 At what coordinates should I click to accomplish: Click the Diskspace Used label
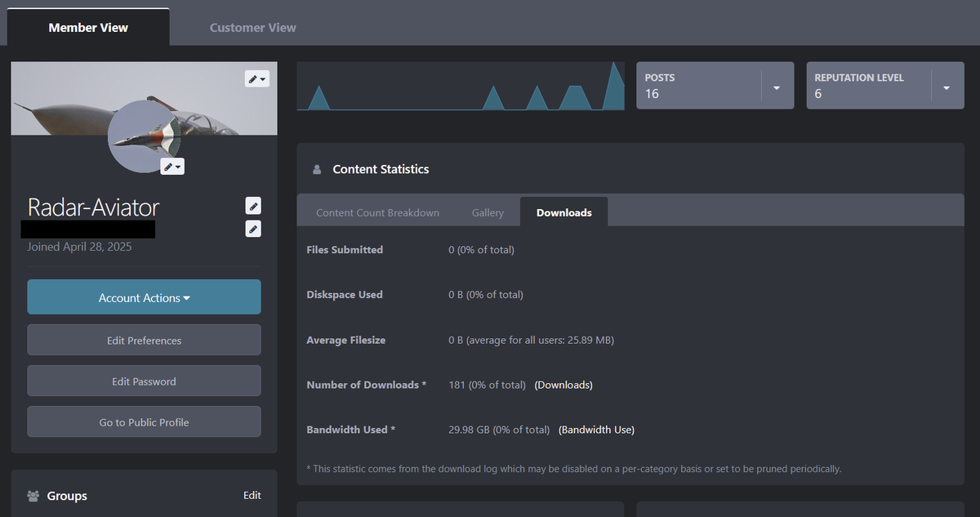click(345, 295)
